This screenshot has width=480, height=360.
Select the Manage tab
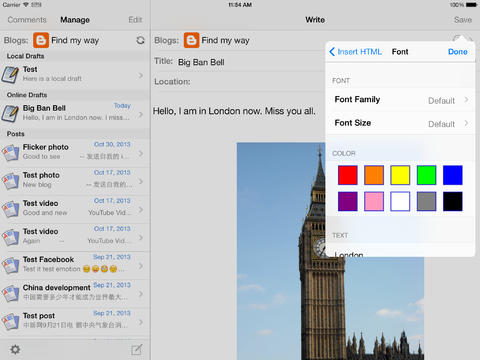(75, 20)
